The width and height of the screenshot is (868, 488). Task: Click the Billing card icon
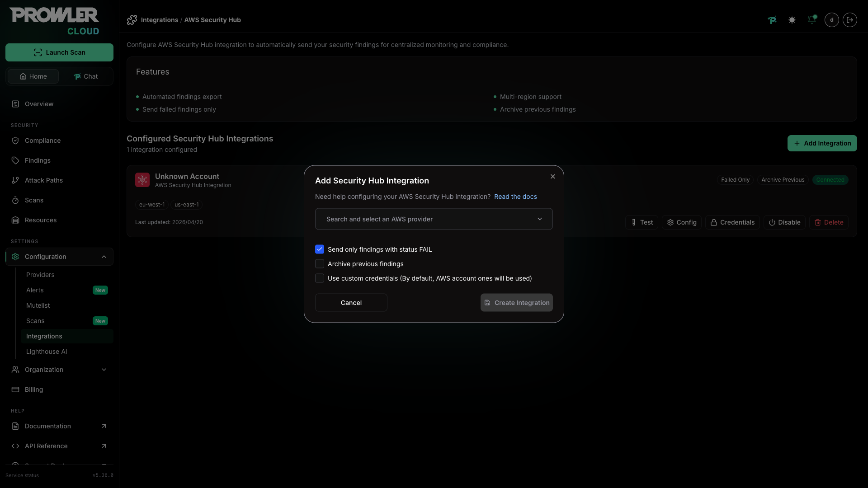[15, 389]
